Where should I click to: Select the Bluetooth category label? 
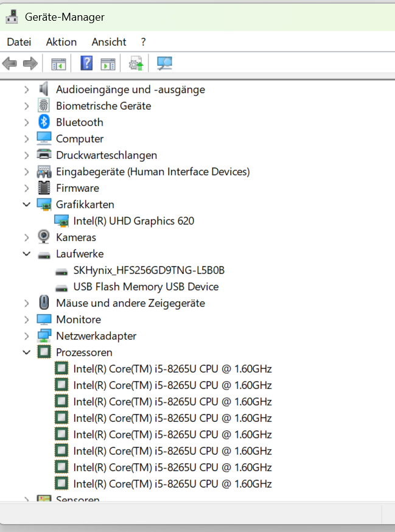click(x=80, y=122)
